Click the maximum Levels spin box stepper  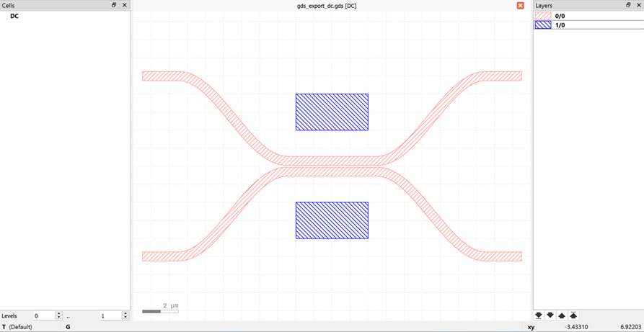pos(125,315)
